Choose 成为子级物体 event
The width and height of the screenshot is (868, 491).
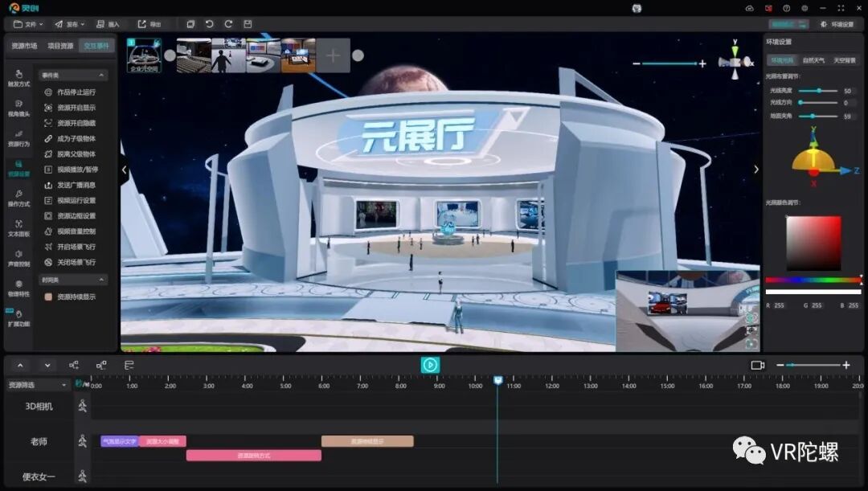coord(70,139)
